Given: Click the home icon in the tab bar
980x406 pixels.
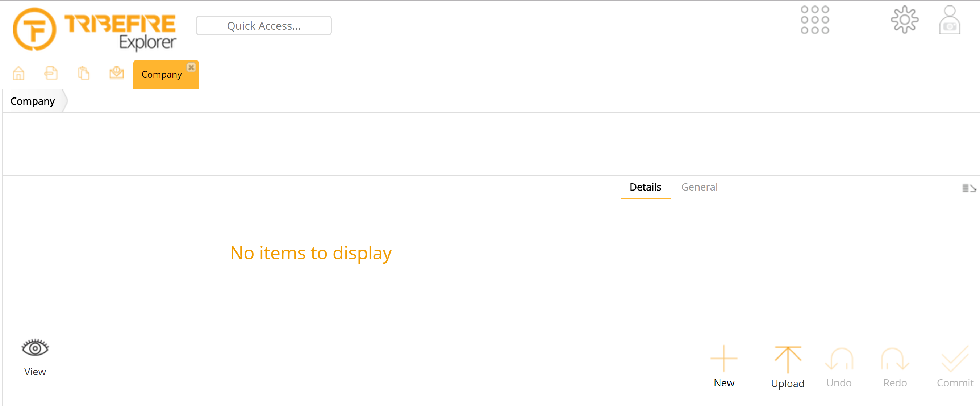Looking at the screenshot, I should coord(18,74).
